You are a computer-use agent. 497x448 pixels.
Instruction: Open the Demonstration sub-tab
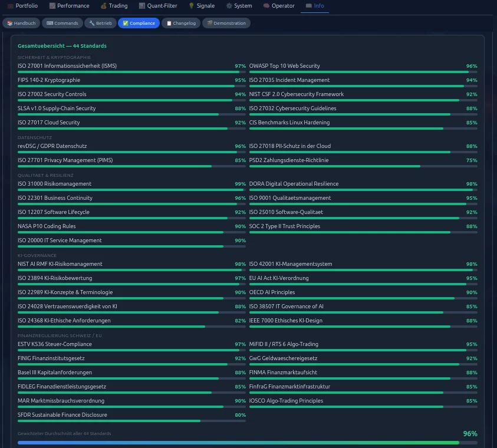pos(226,23)
